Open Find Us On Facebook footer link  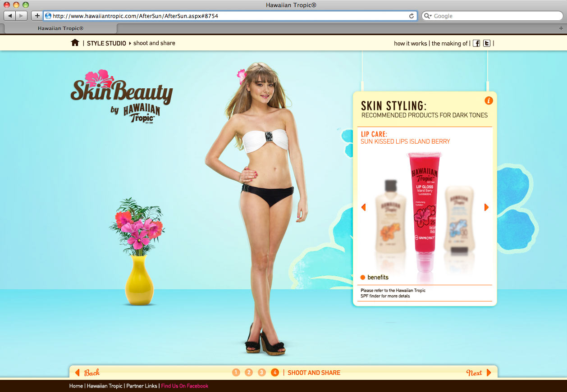tap(185, 386)
